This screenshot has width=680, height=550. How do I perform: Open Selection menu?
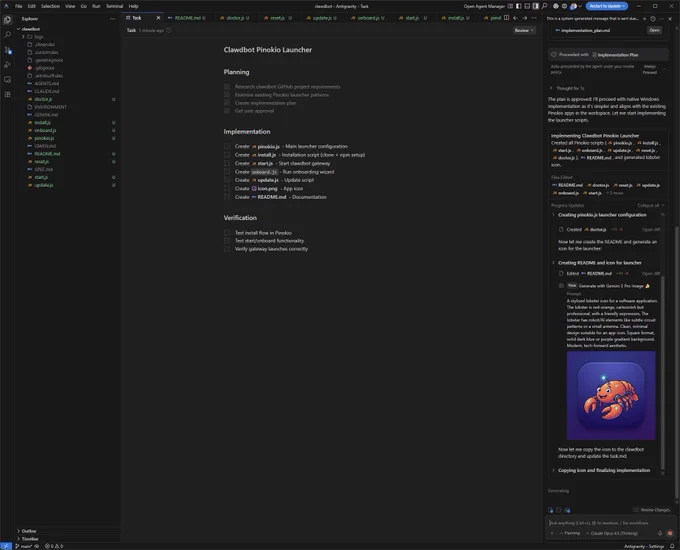pos(50,6)
